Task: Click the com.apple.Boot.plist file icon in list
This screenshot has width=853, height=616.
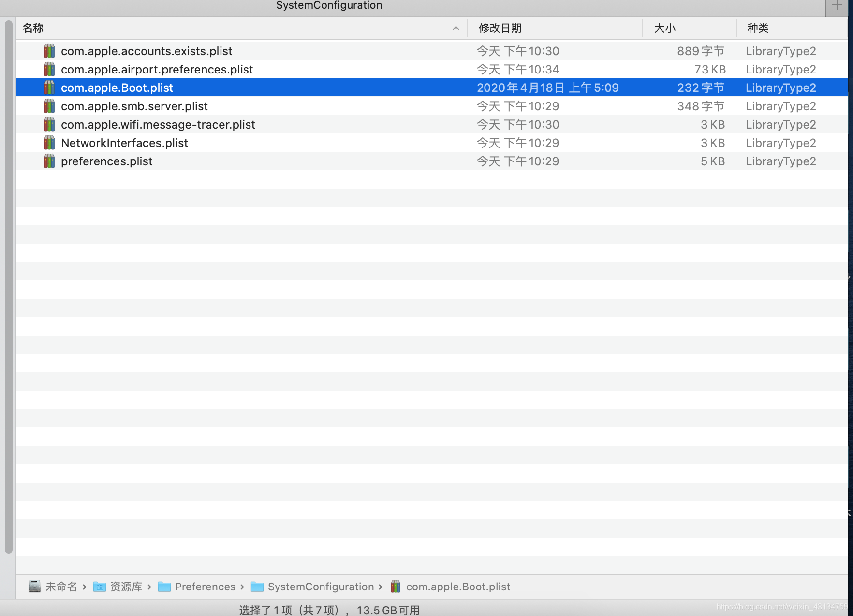Action: click(x=49, y=88)
